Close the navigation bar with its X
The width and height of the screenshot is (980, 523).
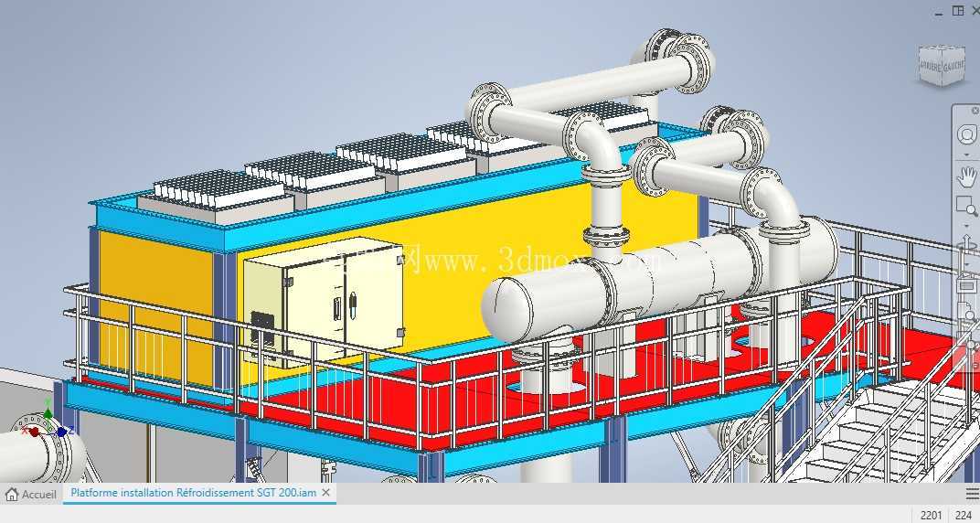coord(975,111)
